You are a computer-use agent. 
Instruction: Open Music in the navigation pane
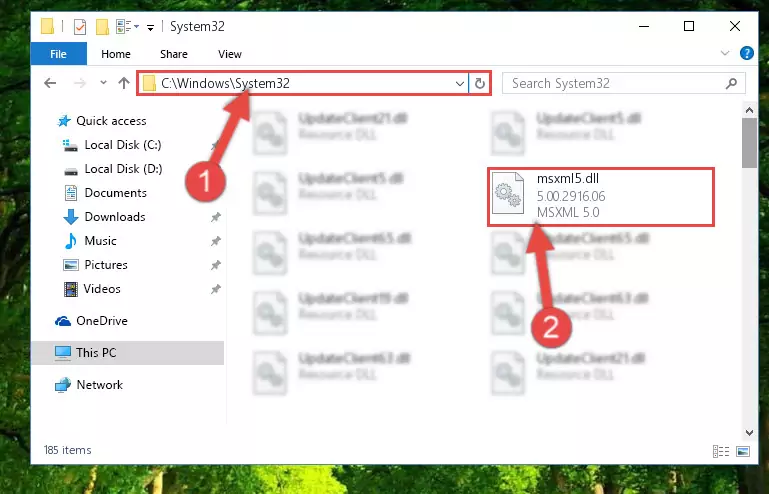pyautogui.click(x=100, y=241)
